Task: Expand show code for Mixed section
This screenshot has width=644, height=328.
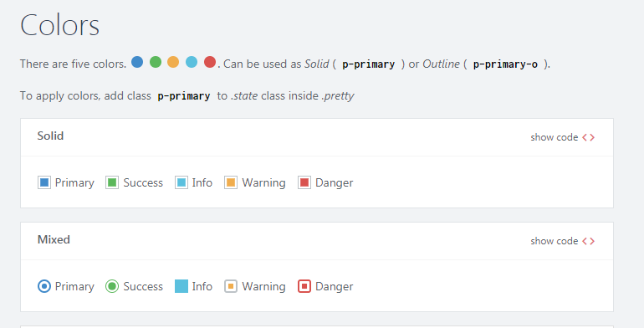Action: (x=563, y=241)
